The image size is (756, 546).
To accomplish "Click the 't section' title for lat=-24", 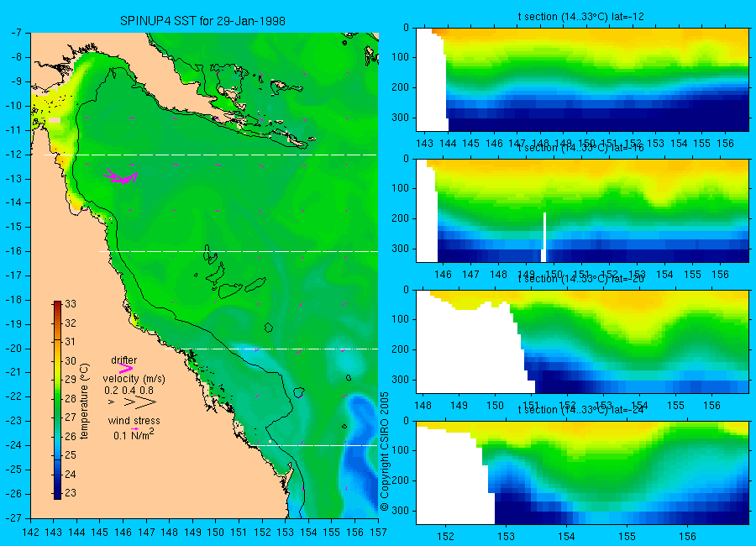I will [x=581, y=410].
